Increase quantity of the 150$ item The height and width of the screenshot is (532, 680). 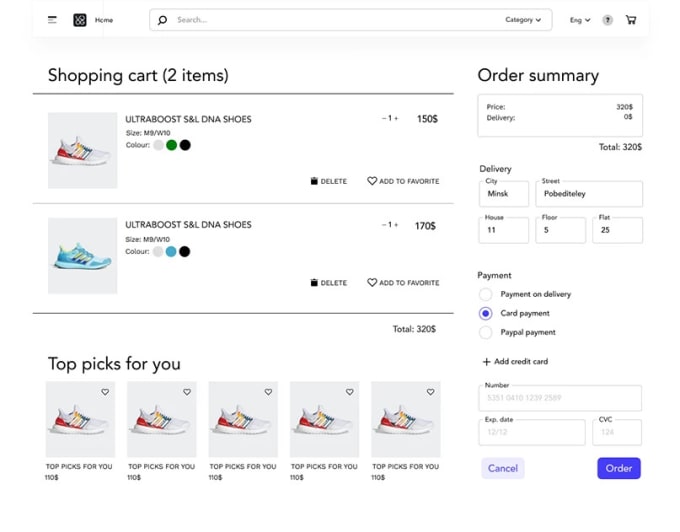coord(396,118)
